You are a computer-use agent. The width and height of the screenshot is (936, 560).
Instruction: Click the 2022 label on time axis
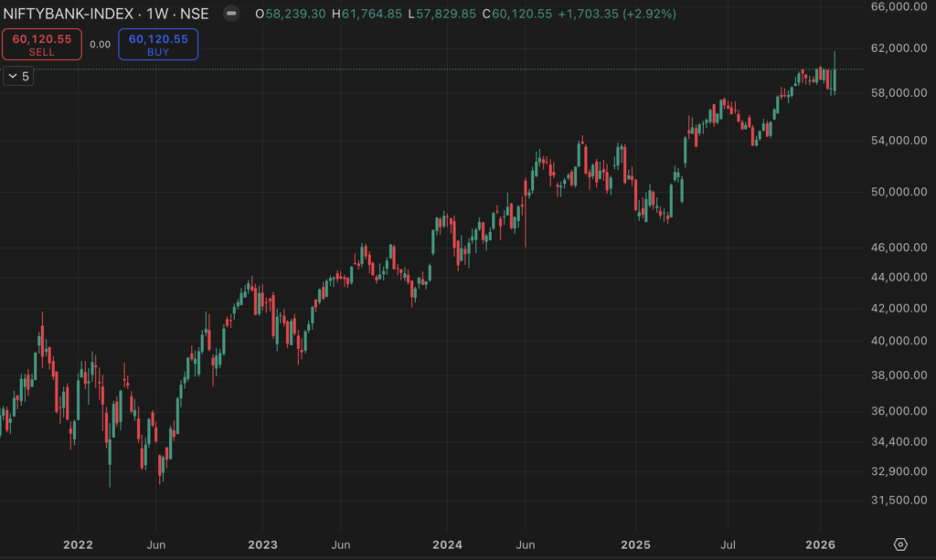78,544
